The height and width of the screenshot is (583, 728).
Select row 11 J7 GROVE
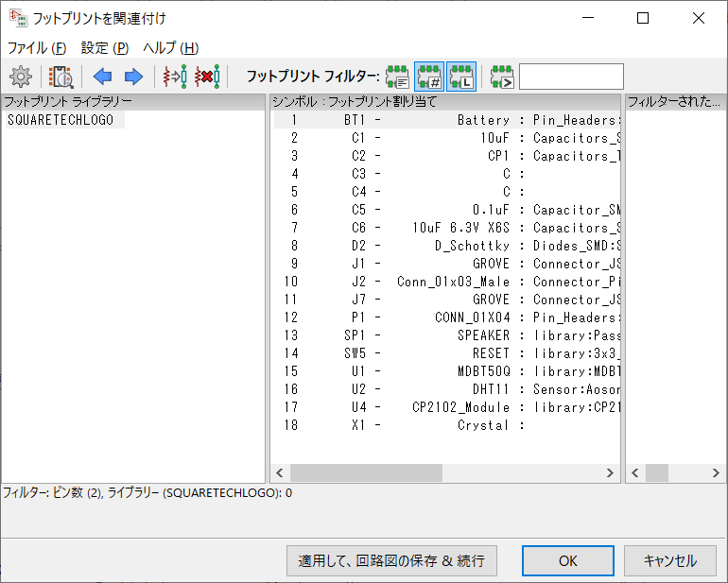click(447, 300)
